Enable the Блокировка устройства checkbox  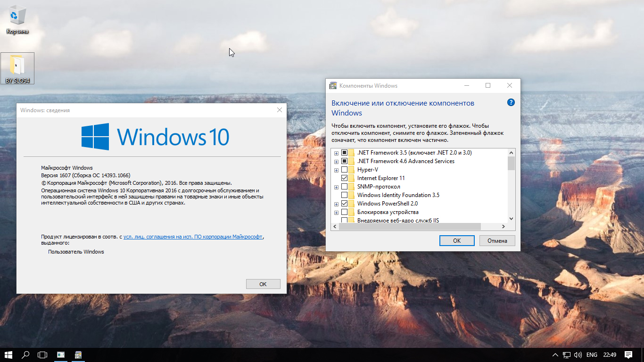[344, 212]
